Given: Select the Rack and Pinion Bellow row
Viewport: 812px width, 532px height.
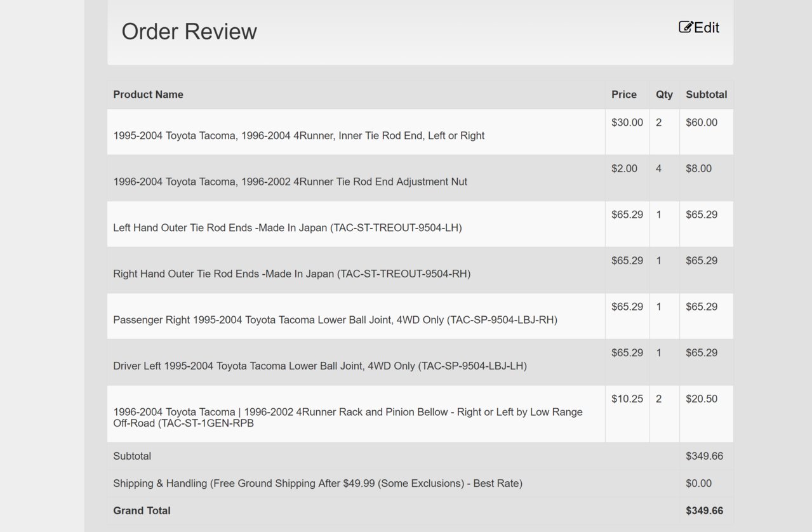Looking at the screenshot, I should tap(420, 414).
